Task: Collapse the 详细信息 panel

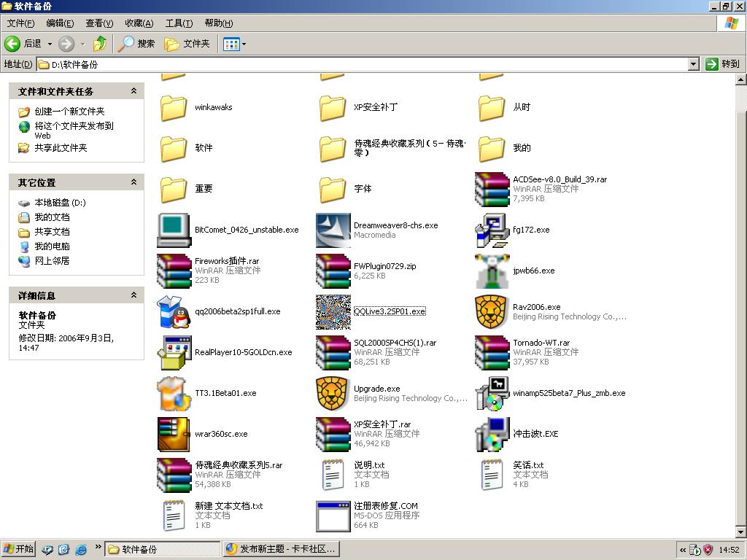Action: point(133,295)
